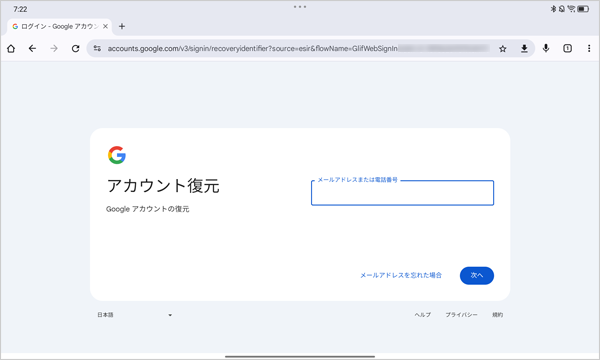Screen dimensions: 600x360
Task: Tap the battery icon in status bar
Action: coord(583,9)
